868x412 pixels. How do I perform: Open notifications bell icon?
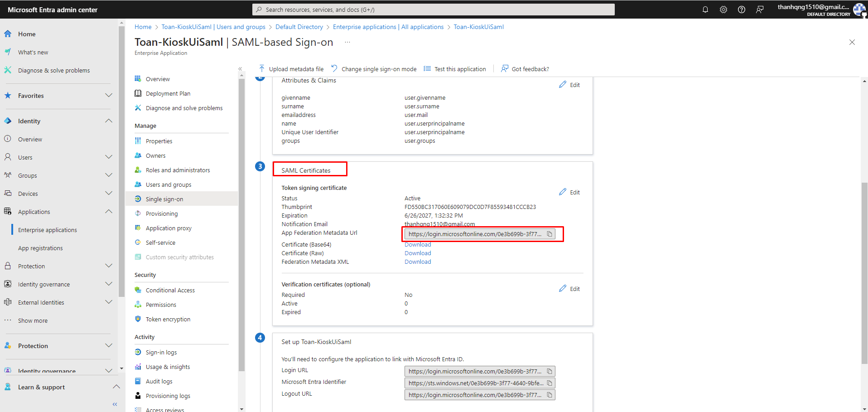(705, 10)
